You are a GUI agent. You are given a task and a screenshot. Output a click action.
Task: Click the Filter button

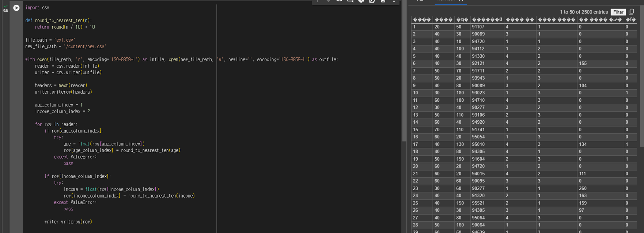pos(618,12)
